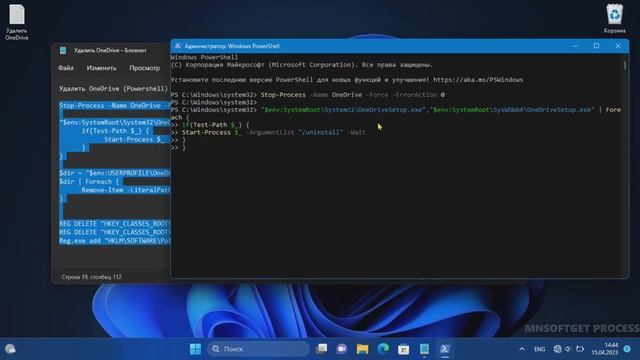This screenshot has height=360, width=640.
Task: Open the notification center badge
Action: [x=627, y=349]
